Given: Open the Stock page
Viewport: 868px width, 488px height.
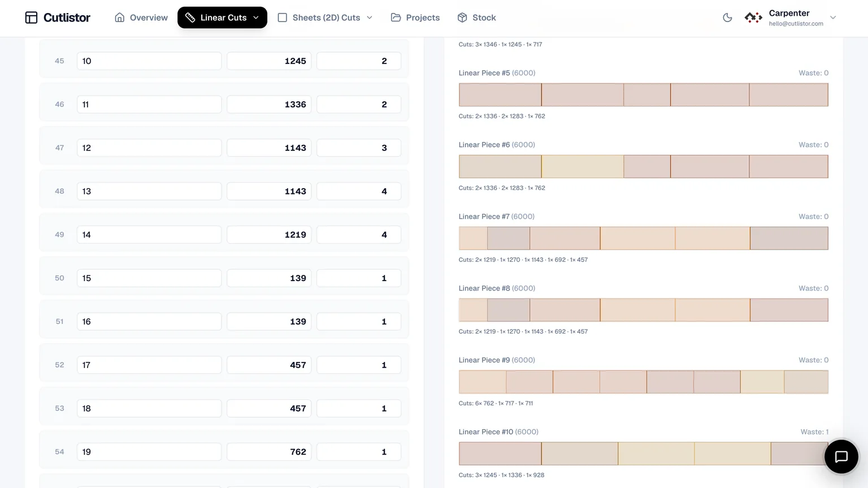Looking at the screenshot, I should click(476, 18).
